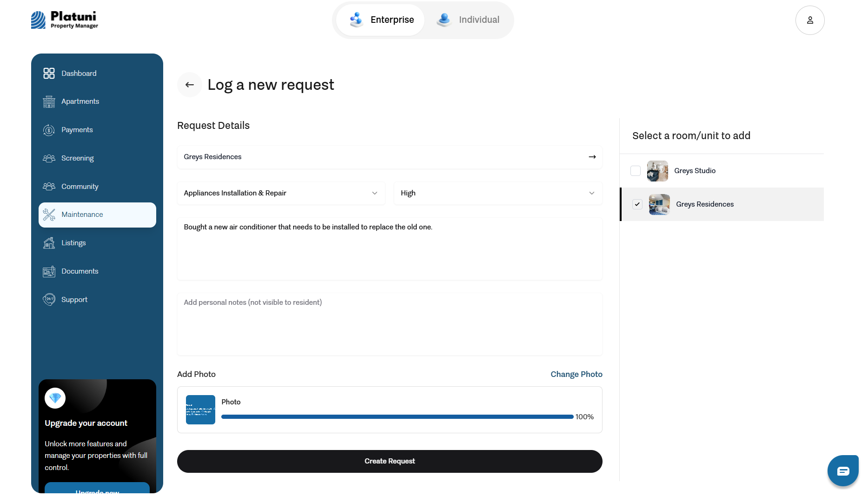The height and width of the screenshot is (497, 868).
Task: Open Listings from the sidebar
Action: tap(97, 243)
